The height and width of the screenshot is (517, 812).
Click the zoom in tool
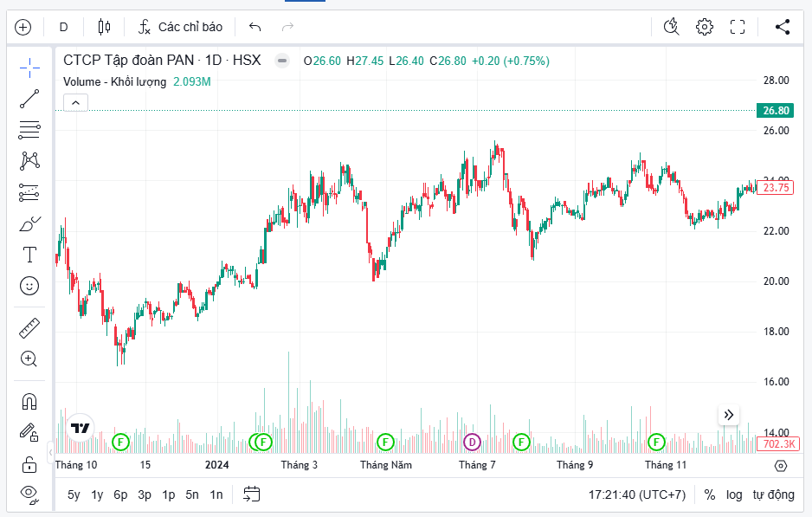29,359
